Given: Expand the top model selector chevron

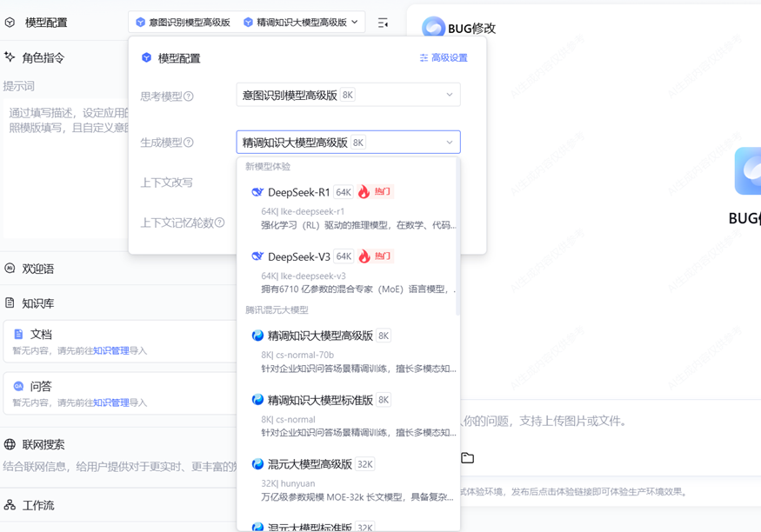Looking at the screenshot, I should 355,22.
